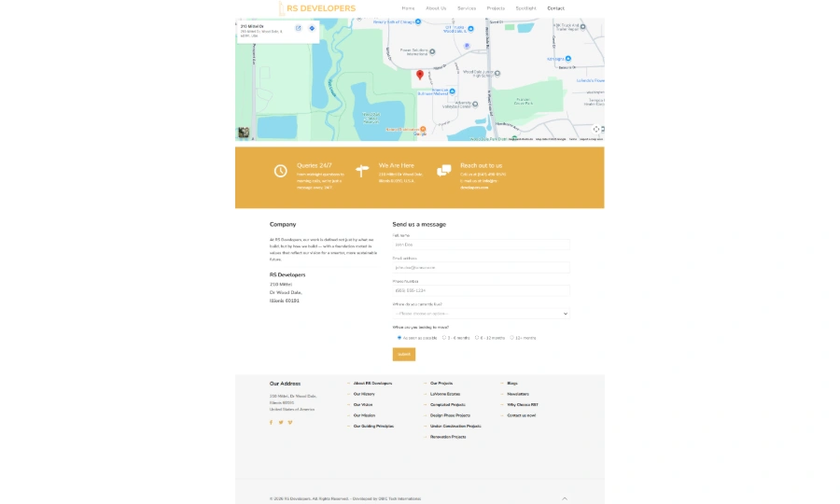Open the RS Developers logo link
The image size is (840, 504).
[316, 8]
